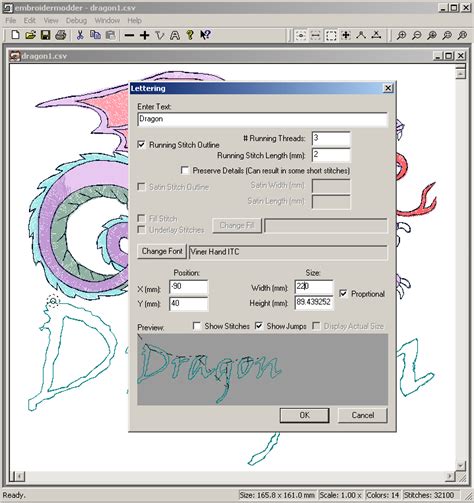Click the Print toolbar icon
The height and width of the screenshot is (503, 474).
tap(61, 35)
